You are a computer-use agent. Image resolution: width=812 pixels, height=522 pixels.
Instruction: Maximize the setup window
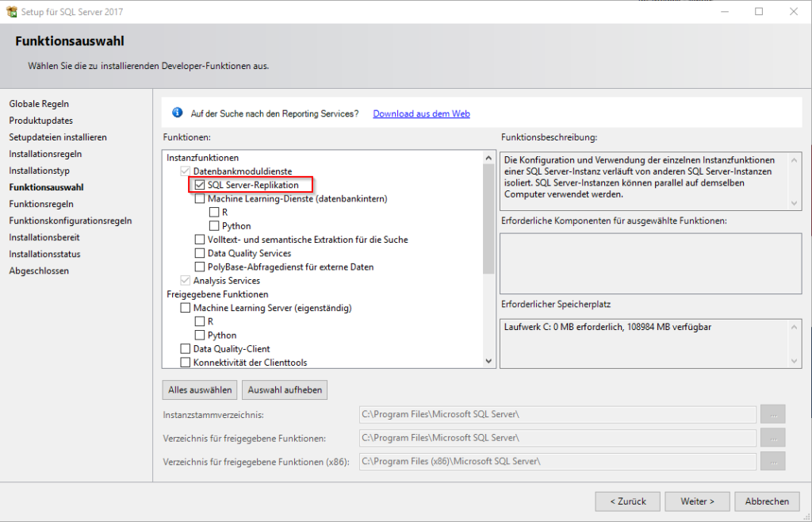(759, 11)
